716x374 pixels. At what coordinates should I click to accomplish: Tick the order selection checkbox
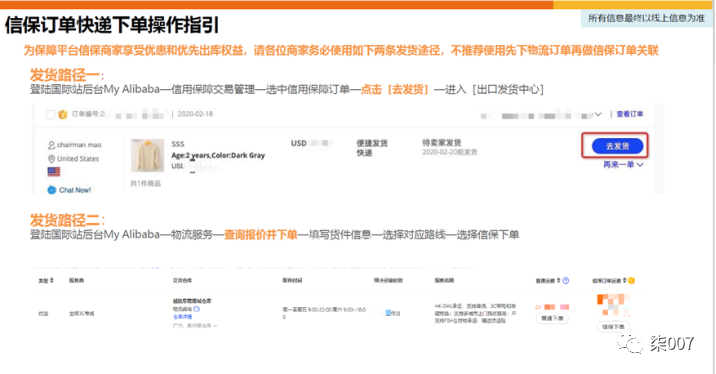[50, 114]
